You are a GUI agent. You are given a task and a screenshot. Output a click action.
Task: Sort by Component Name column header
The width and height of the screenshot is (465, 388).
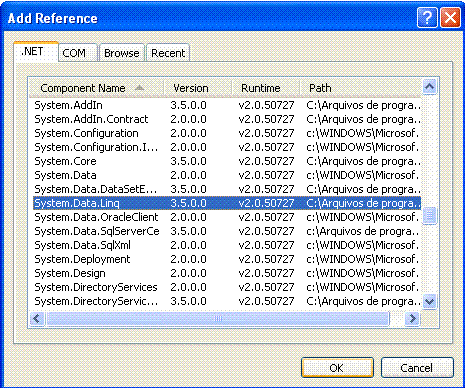click(x=96, y=88)
